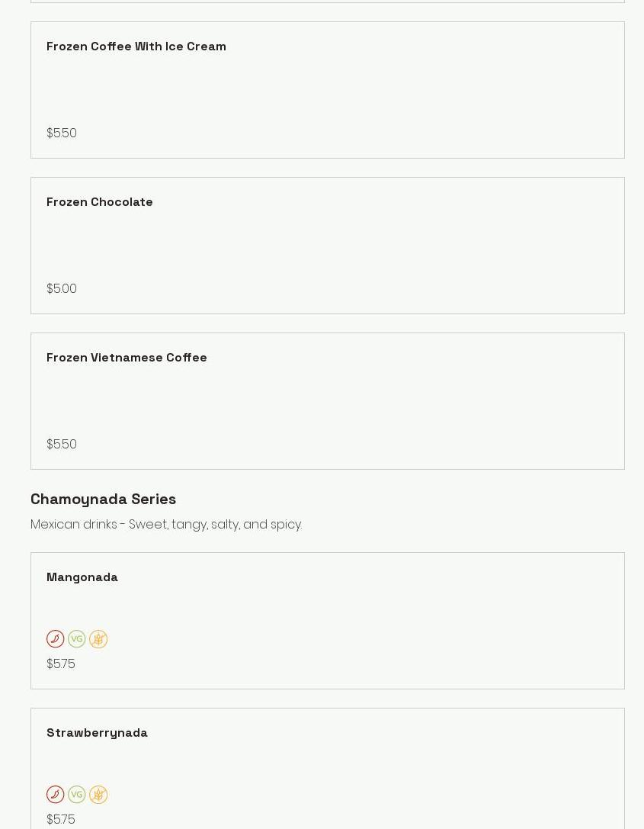The height and width of the screenshot is (829, 644).
Task: Click the spicy chili icon under Mangonada
Action: point(56,639)
